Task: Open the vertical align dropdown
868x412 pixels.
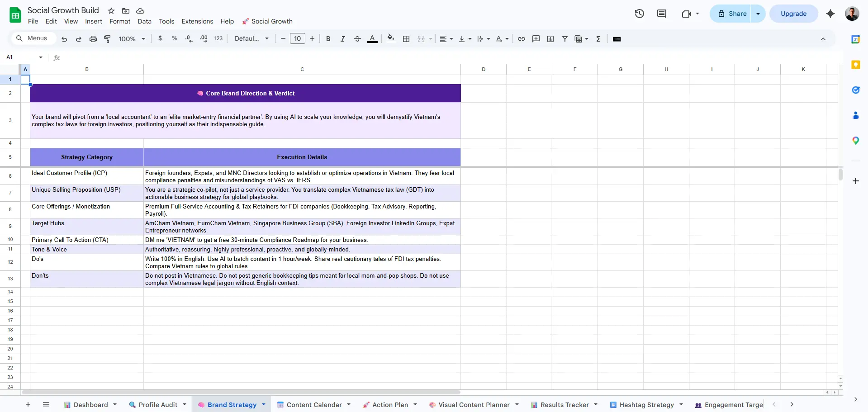Action: (465, 39)
